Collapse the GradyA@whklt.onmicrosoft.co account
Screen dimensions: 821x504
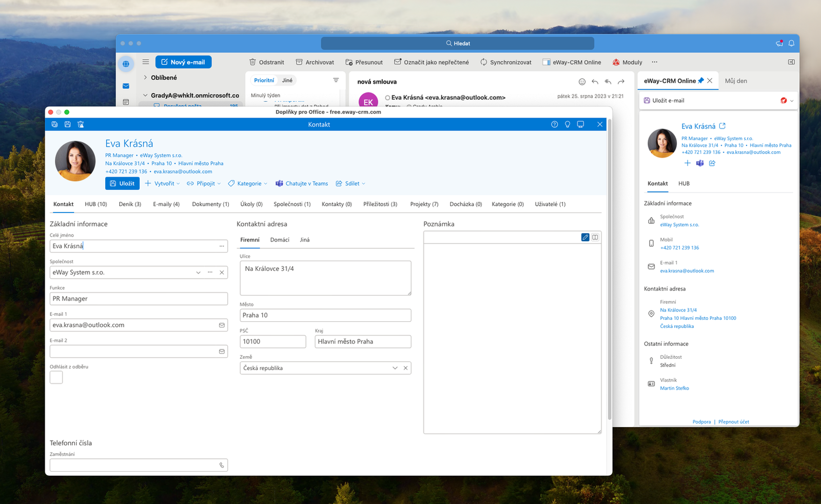click(x=145, y=95)
